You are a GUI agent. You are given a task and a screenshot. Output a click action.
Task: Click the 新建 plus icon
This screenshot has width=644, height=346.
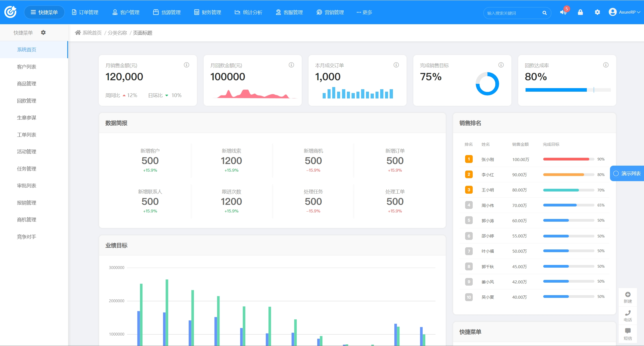point(628,294)
